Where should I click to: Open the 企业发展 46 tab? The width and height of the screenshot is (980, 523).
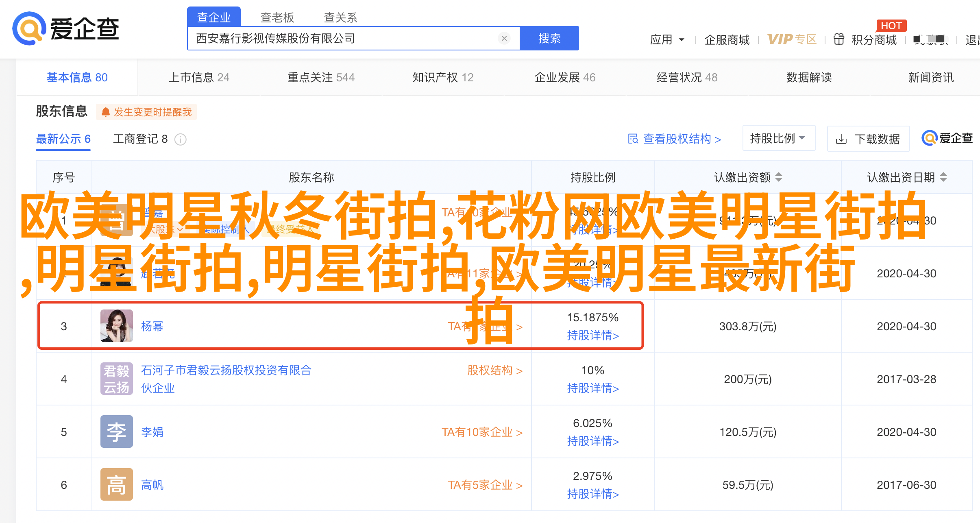point(565,77)
